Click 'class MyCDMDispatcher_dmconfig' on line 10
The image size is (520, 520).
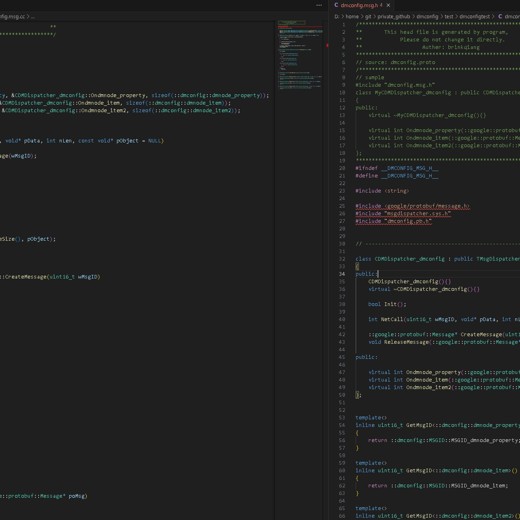(x=403, y=93)
